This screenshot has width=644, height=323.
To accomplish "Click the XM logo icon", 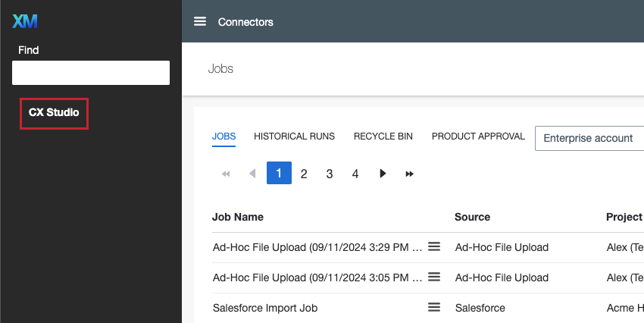I will pyautogui.click(x=25, y=21).
